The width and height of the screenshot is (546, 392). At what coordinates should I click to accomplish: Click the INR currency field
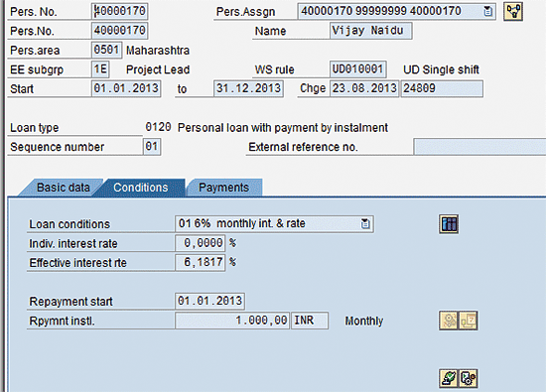(310, 321)
